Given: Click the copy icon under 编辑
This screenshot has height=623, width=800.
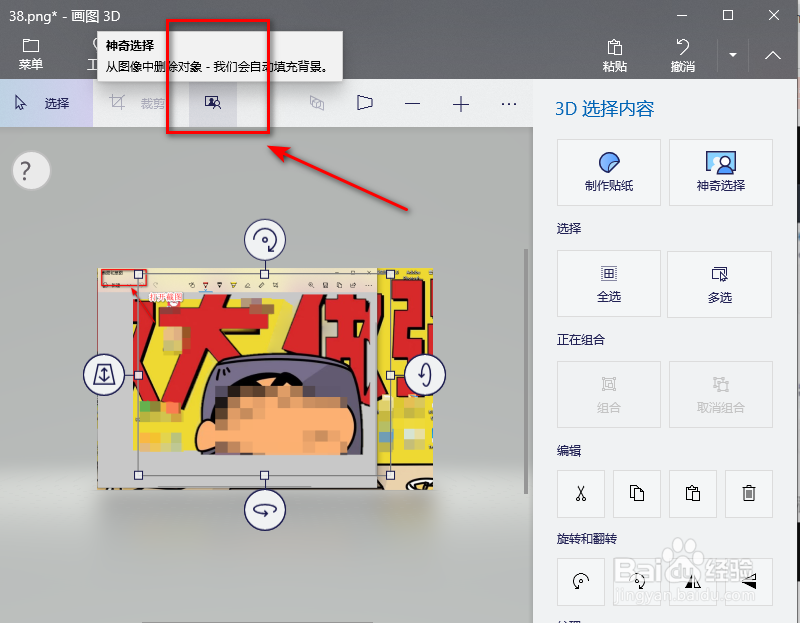Looking at the screenshot, I should pyautogui.click(x=637, y=493).
